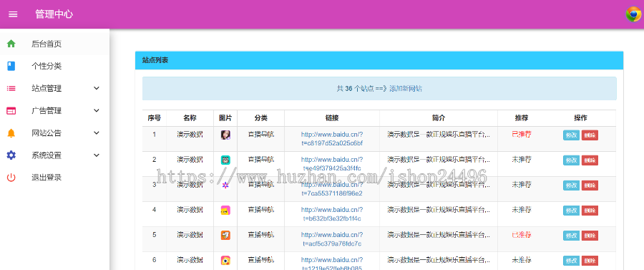Click 修改 button in row 6
Image resolution: width=644 pixels, height=270 pixels.
[x=571, y=261]
